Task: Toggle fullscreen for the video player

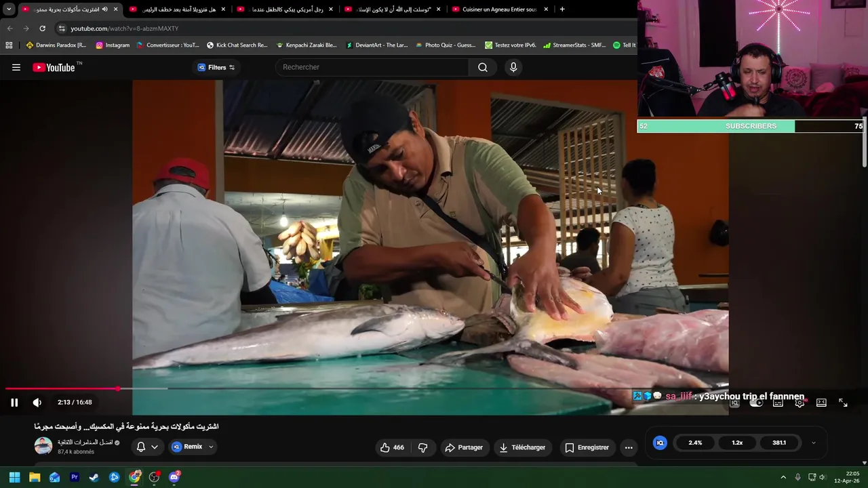Action: coord(843,403)
